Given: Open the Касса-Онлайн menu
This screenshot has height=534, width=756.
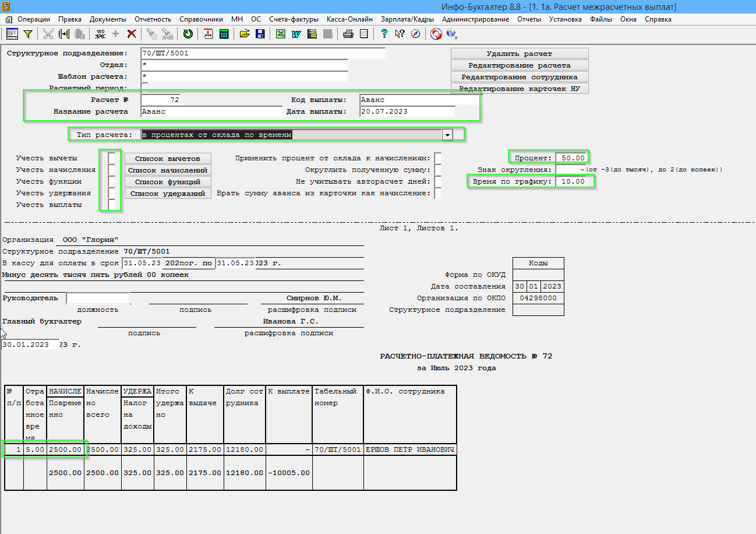Looking at the screenshot, I should (x=350, y=19).
